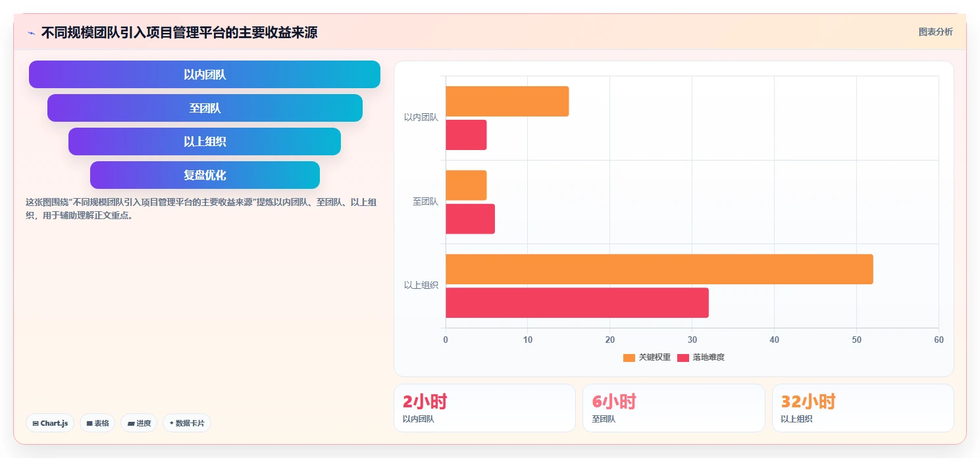Image resolution: width=980 pixels, height=458 pixels.
Task: Click the x-axis value 0
Action: pyautogui.click(x=446, y=340)
